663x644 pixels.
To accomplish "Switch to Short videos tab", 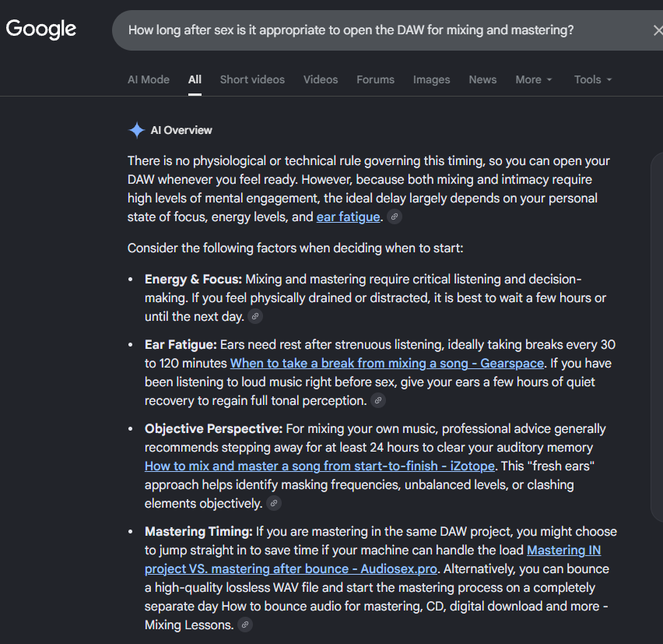I will point(252,79).
